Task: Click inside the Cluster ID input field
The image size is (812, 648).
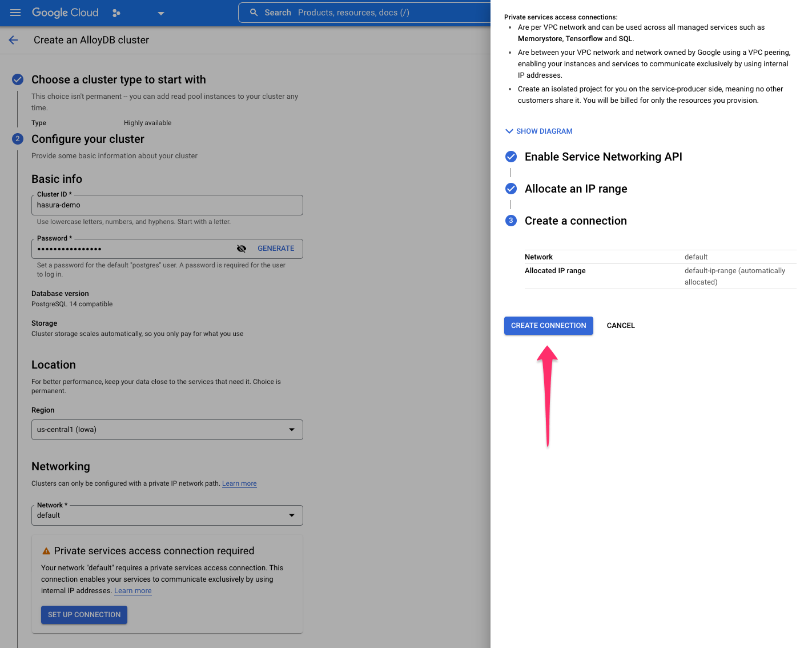Action: tap(167, 205)
